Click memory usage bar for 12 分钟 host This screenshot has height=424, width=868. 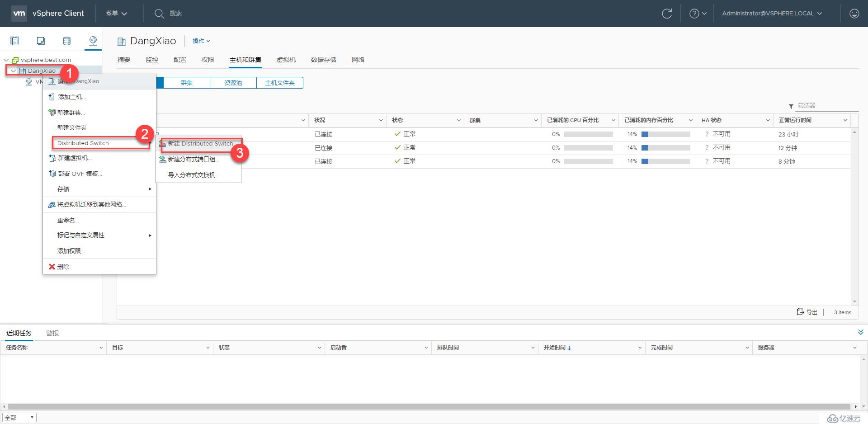click(665, 148)
